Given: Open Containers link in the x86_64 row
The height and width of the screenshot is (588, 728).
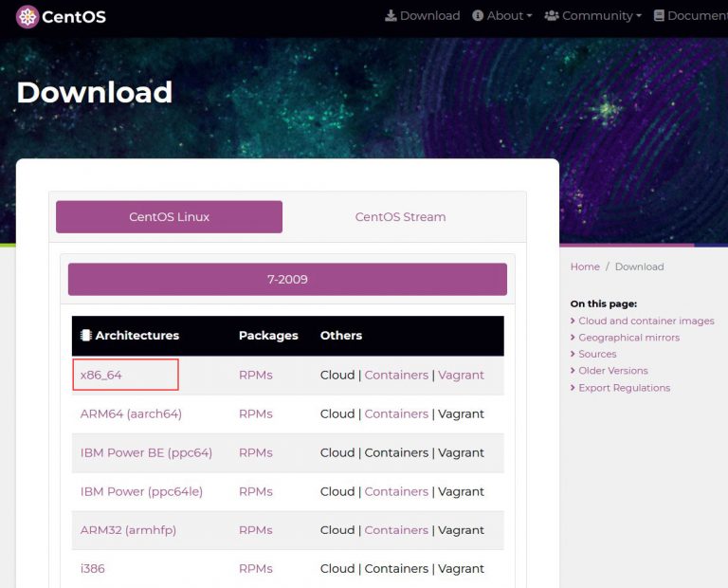Looking at the screenshot, I should pyautogui.click(x=396, y=376).
